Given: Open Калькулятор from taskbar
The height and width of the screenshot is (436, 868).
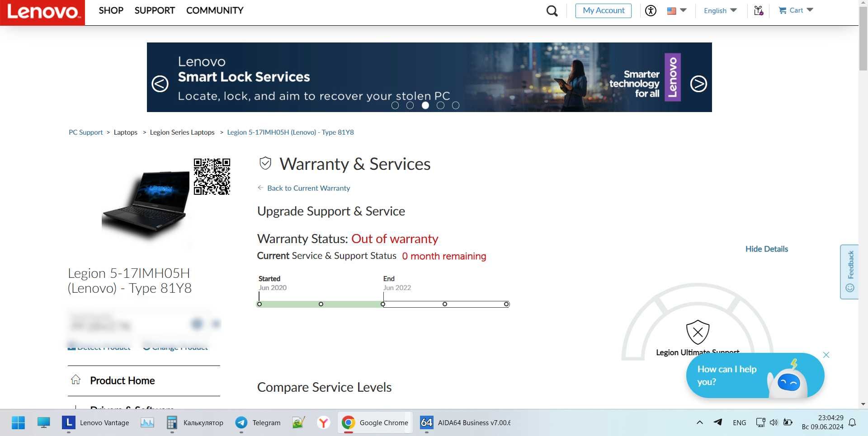Looking at the screenshot, I should click(195, 423).
